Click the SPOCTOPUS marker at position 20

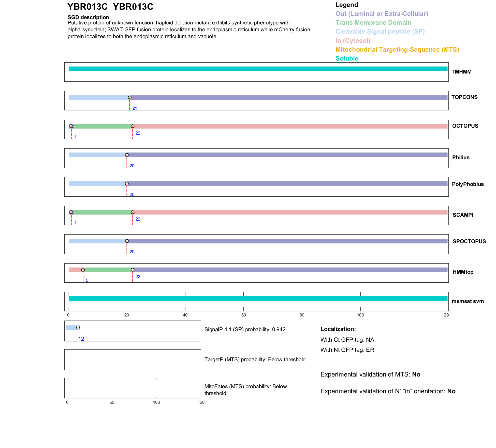pyautogui.click(x=127, y=241)
